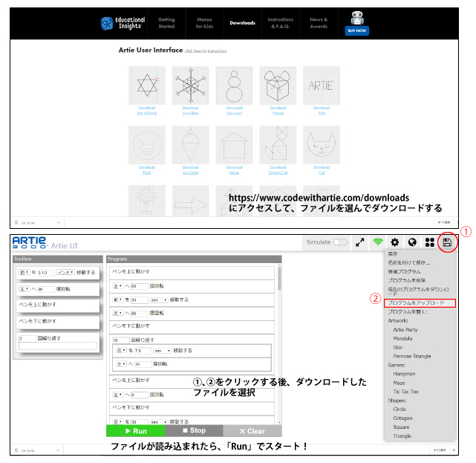Select 現在のプログラムをダウンロード entry
The height and width of the screenshot is (463, 476).
click(x=418, y=291)
